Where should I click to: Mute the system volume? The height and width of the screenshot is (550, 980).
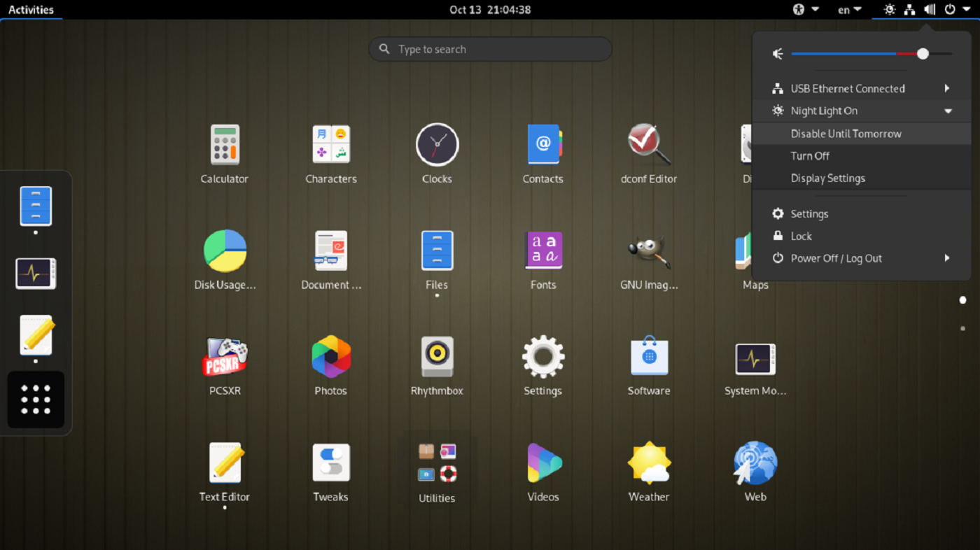[x=777, y=53]
